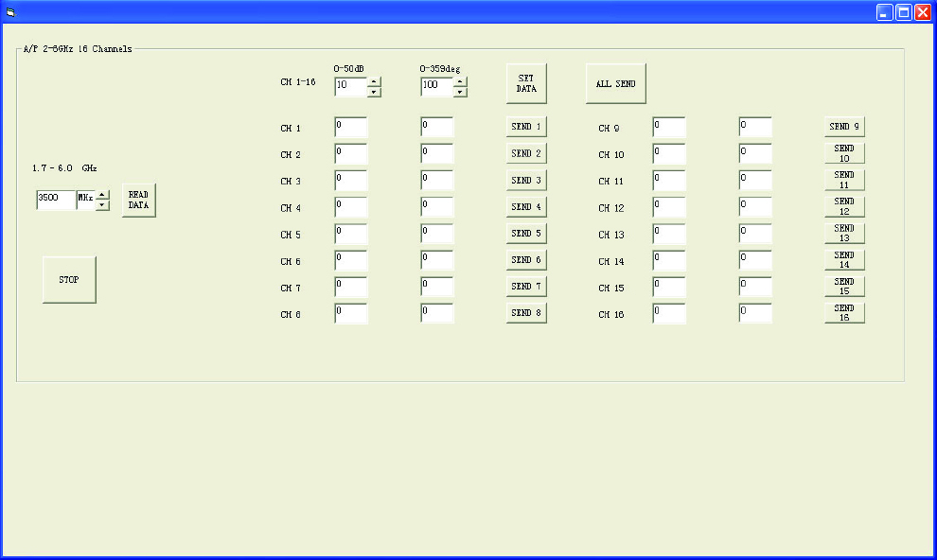
Task: Increase the 0-50dB attenuation spinner value
Action: coord(374,81)
